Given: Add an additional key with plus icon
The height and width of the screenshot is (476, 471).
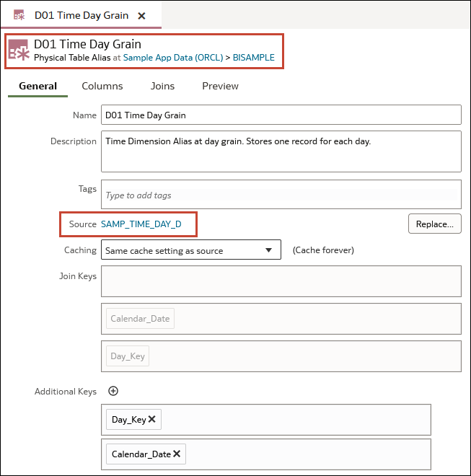Looking at the screenshot, I should coord(113,391).
